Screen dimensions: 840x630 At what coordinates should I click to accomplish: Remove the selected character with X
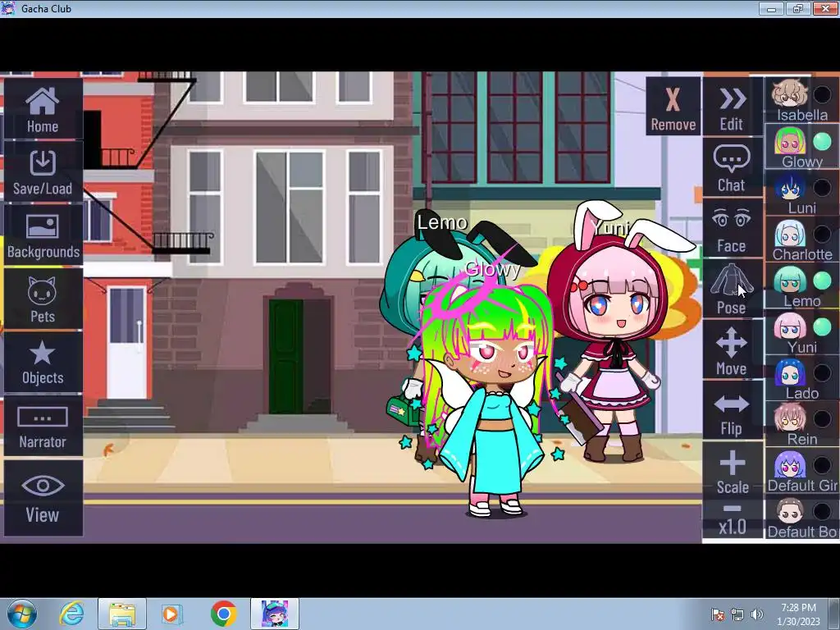(673, 106)
